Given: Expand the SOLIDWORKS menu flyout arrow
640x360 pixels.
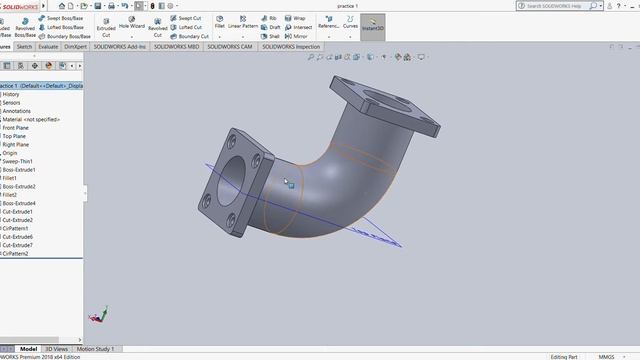Looking at the screenshot, I should coord(44,6).
